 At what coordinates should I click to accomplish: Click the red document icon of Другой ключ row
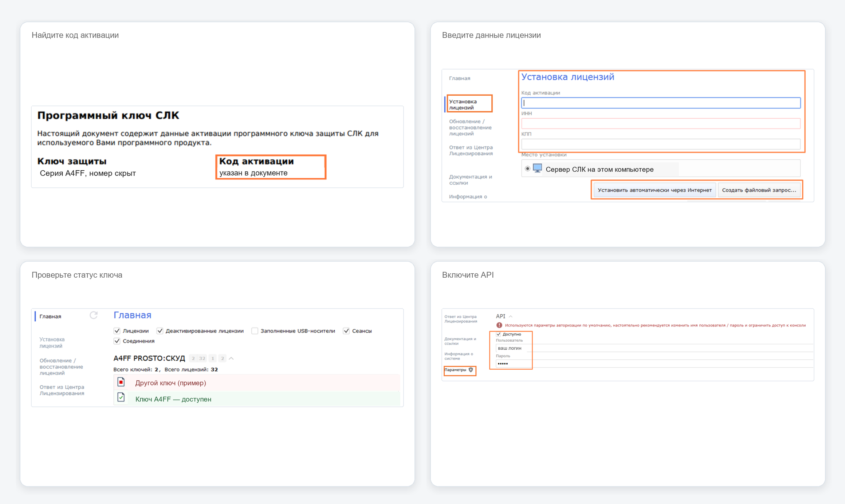coord(121,382)
